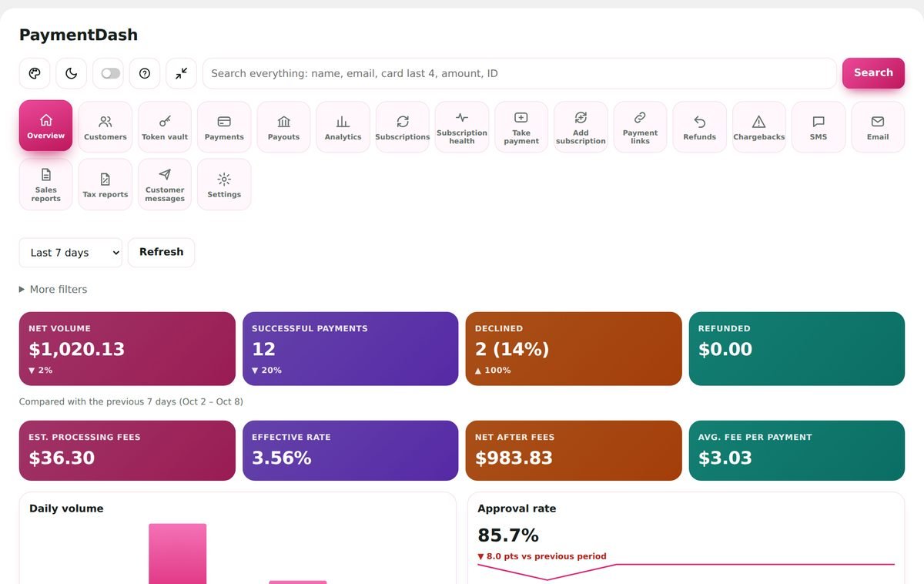
Task: Click the 3.56% effective rate value
Action: coord(282,458)
